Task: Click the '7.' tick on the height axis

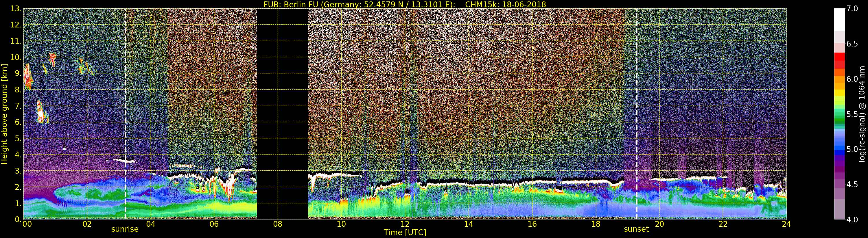Action: (18, 106)
